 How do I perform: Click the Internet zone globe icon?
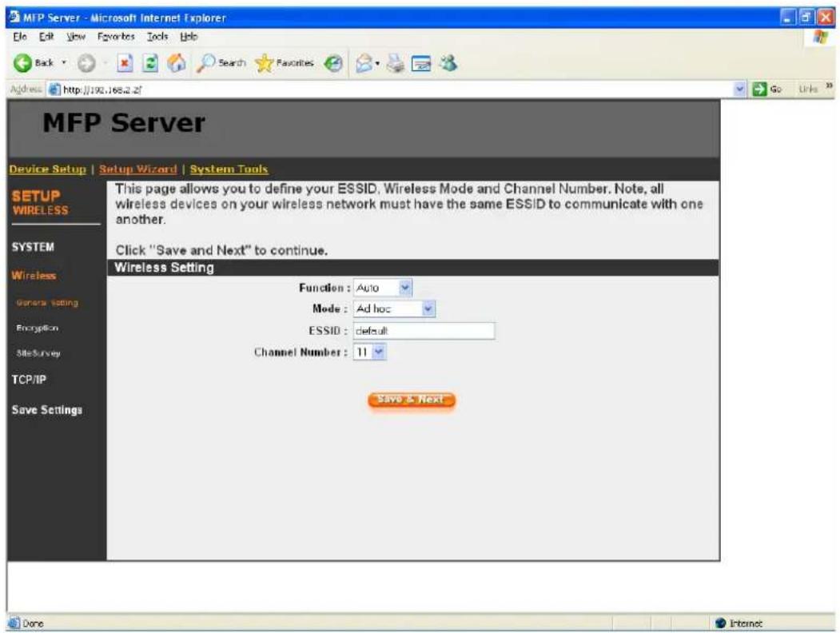point(721,623)
